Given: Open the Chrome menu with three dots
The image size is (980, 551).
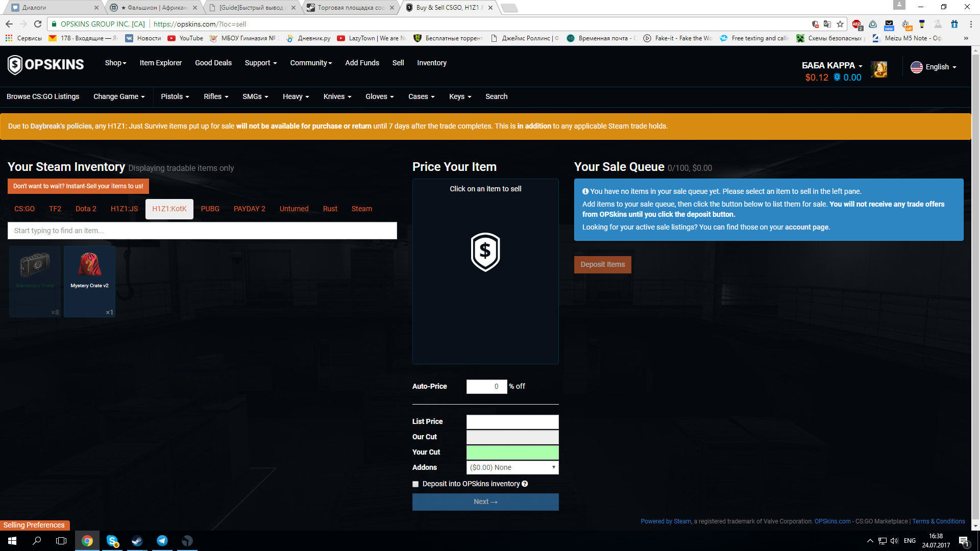Looking at the screenshot, I should [x=971, y=24].
